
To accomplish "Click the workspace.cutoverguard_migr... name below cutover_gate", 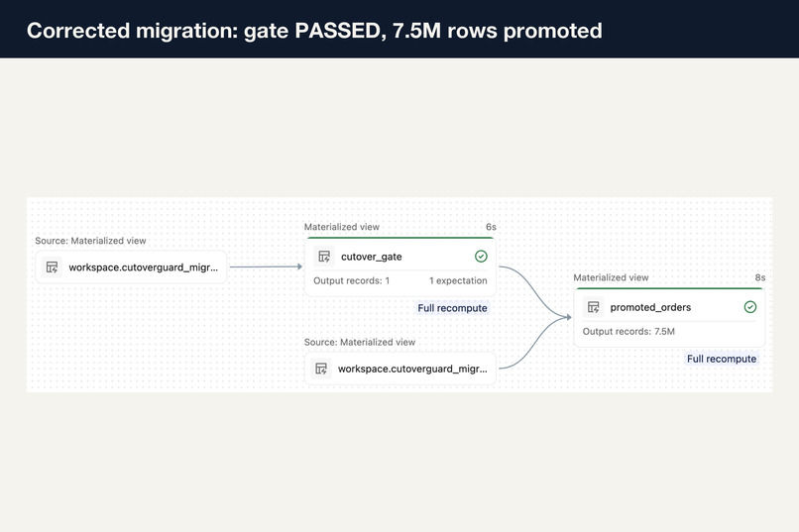I will tap(412, 369).
